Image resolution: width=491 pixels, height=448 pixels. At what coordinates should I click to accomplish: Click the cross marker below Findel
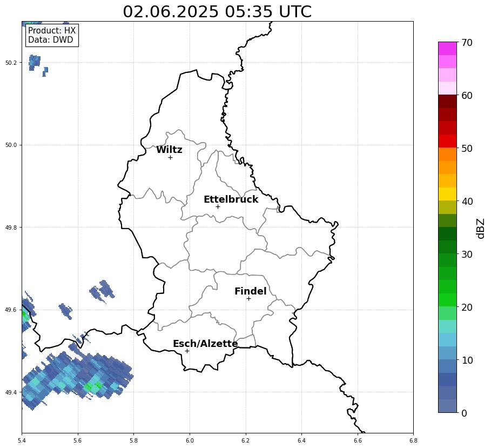pos(248,299)
